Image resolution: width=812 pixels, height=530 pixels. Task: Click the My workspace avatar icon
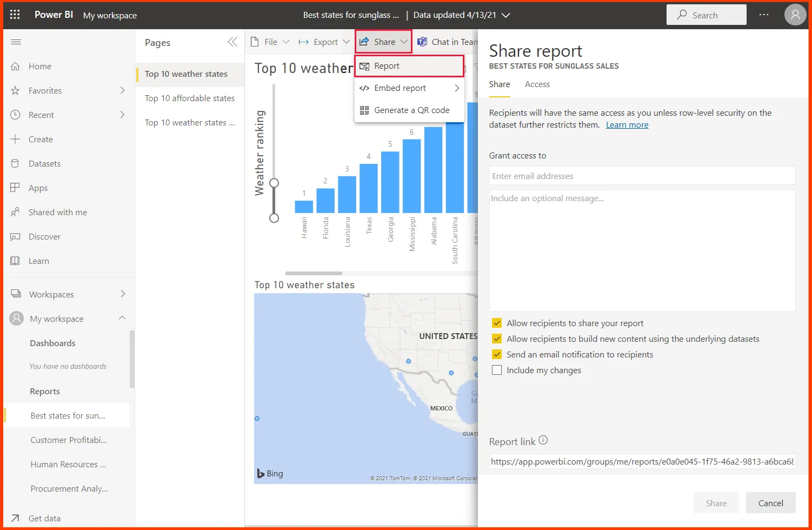tap(17, 319)
